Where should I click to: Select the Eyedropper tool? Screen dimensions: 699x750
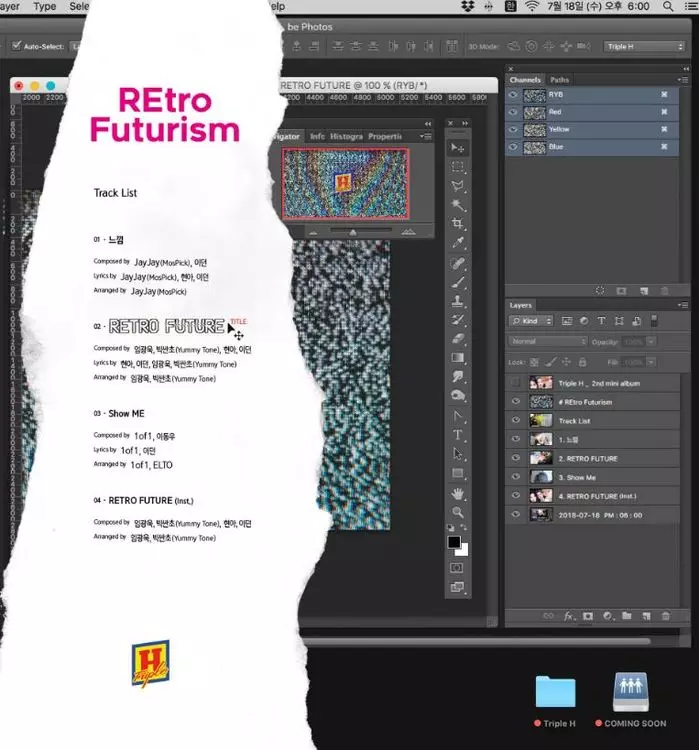458,243
